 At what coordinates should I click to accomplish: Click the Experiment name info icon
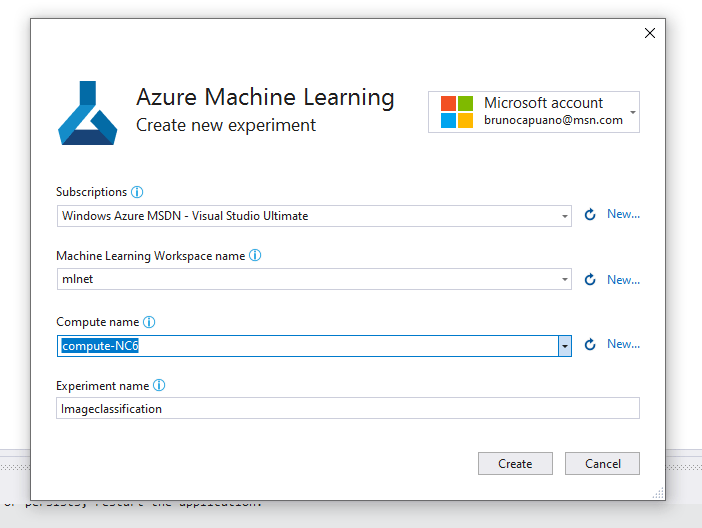pos(159,386)
